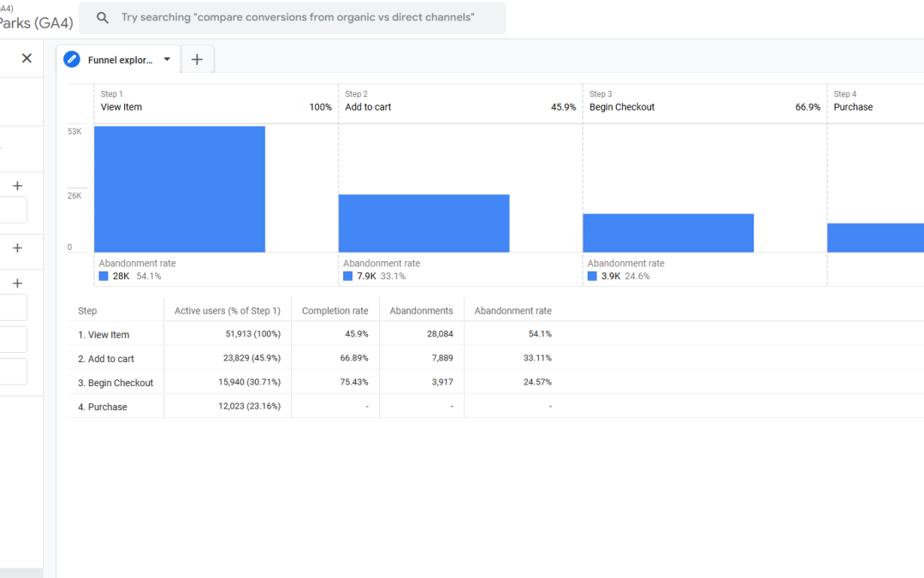The image size is (924, 578).
Task: Click the 24.57% abandonment rate cell
Action: click(537, 382)
